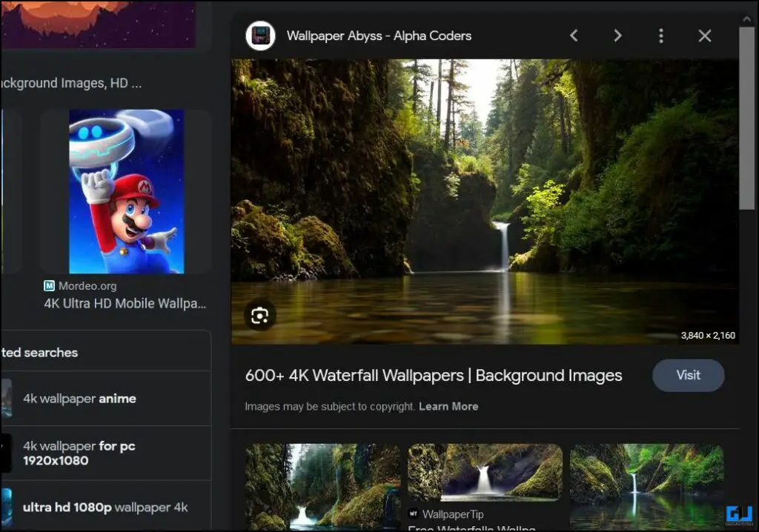
Task: Click the Google Lens search icon on image
Action: pyautogui.click(x=260, y=316)
